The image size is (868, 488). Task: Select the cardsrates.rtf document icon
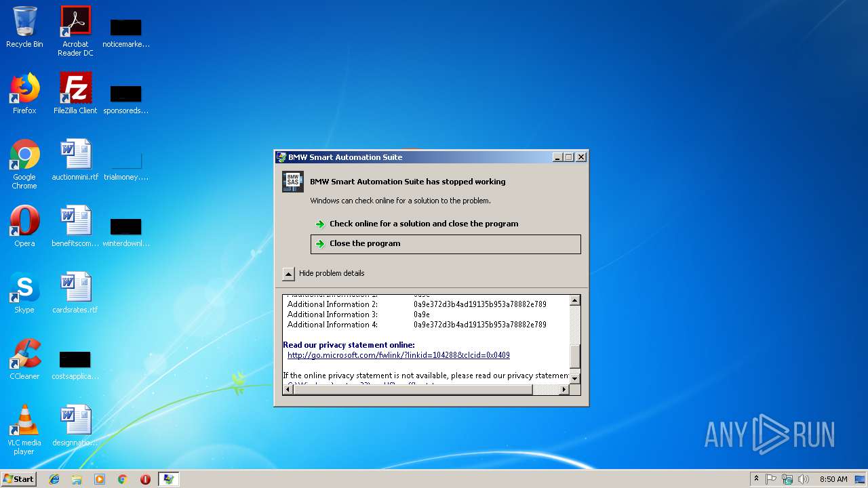click(75, 293)
